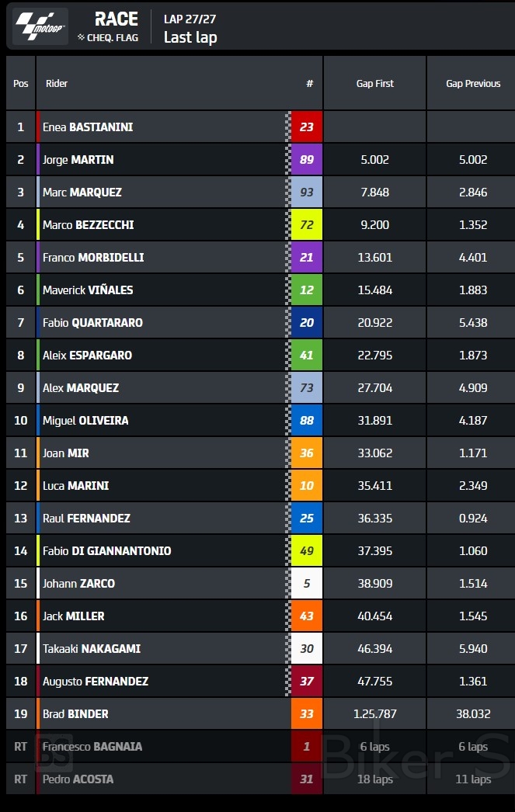Click Marc Marquez's number 93 badge
Screen dimensions: 515x812
pyautogui.click(x=306, y=193)
